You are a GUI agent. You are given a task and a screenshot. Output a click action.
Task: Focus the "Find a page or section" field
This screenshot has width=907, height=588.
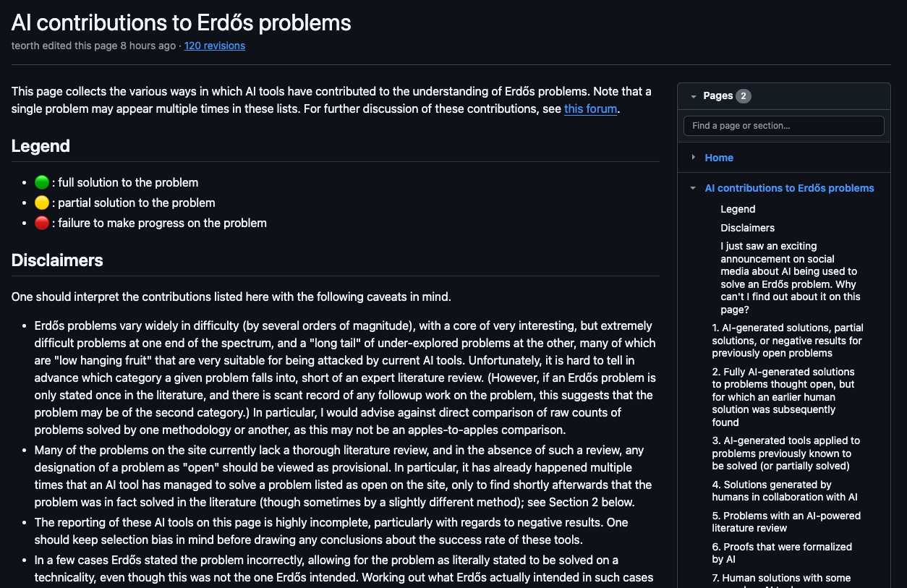pos(783,126)
